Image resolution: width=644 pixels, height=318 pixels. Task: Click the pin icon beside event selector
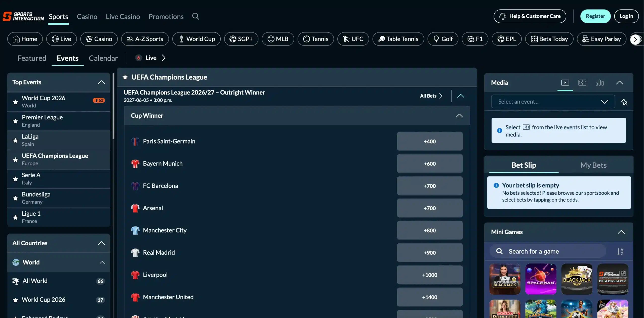(x=624, y=102)
